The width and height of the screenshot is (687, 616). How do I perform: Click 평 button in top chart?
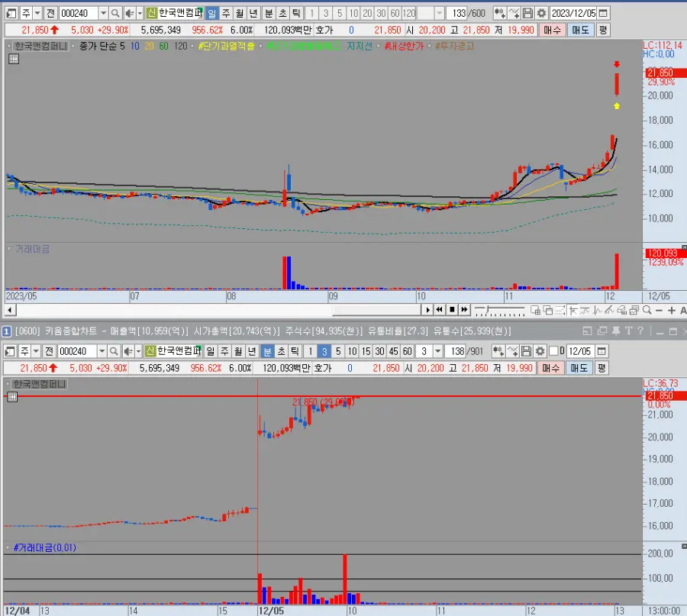point(603,30)
